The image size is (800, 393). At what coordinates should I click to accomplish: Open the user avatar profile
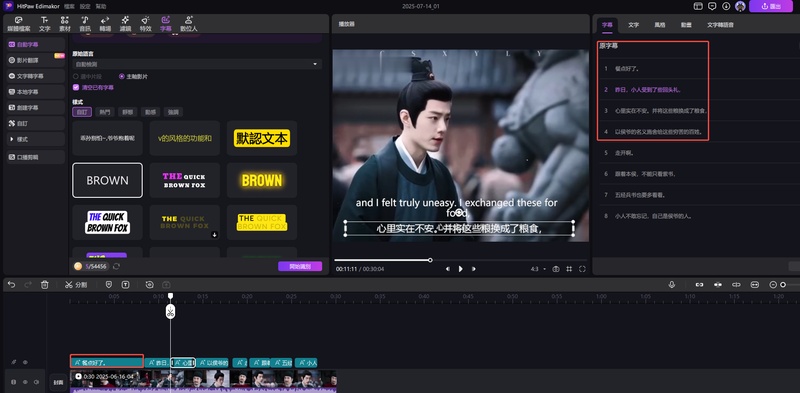tap(740, 6)
